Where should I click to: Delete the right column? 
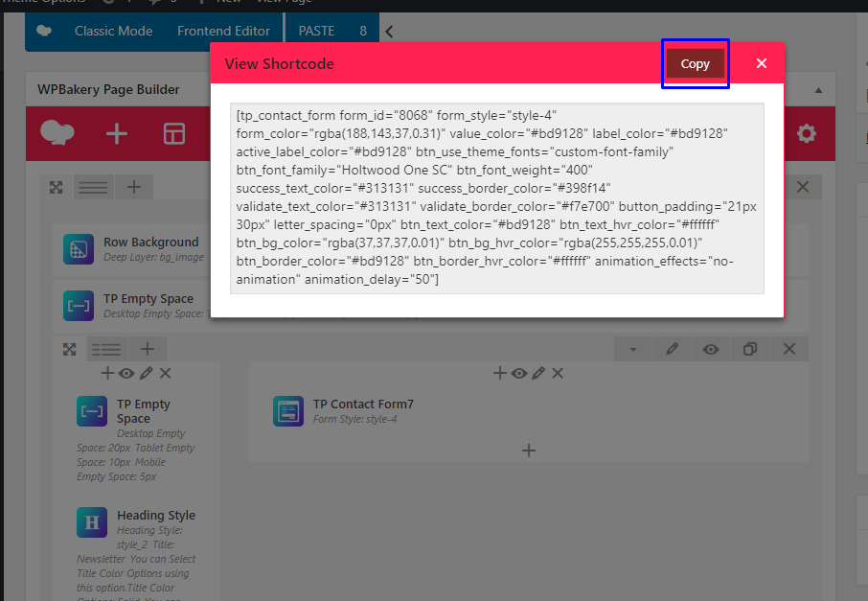558,373
